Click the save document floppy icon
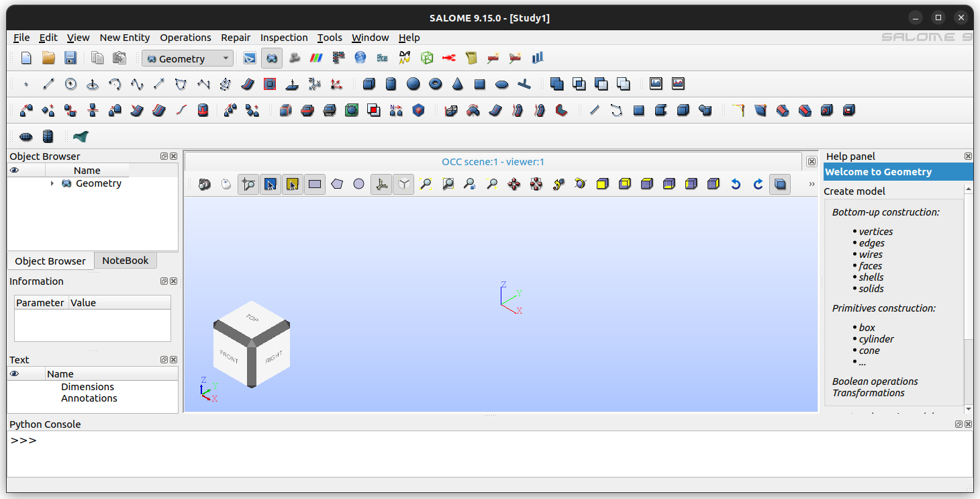This screenshot has width=980, height=499. coord(70,58)
